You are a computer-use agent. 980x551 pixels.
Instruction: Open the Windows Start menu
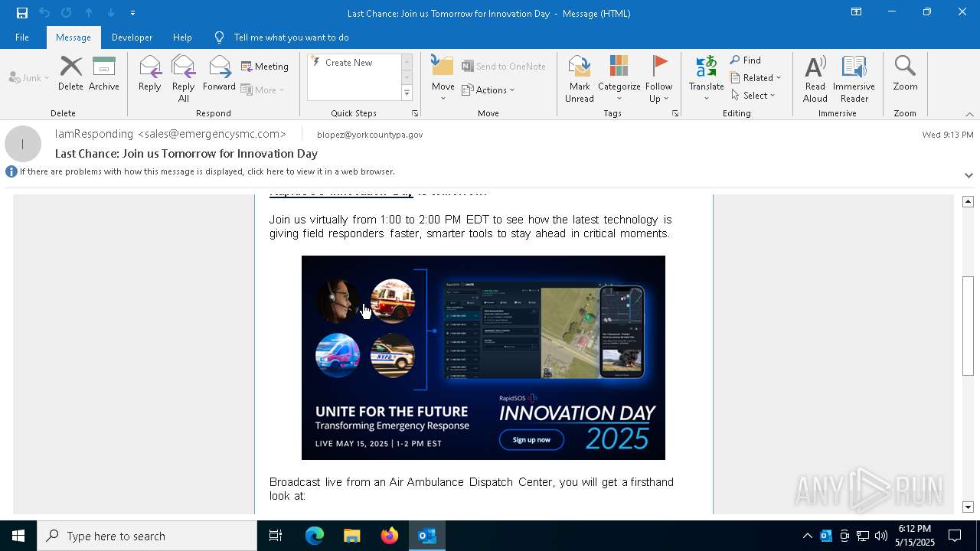(18, 536)
